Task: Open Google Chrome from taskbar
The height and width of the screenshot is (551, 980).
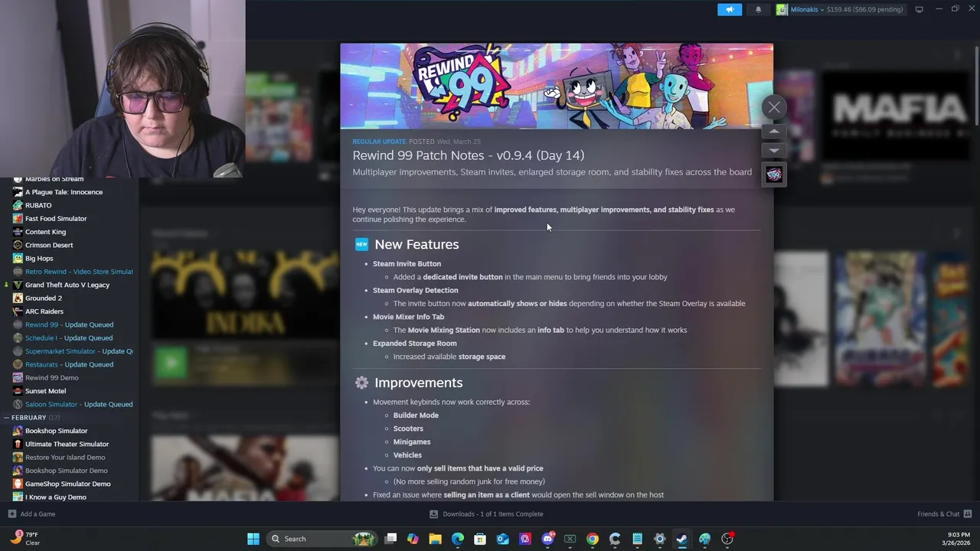Action: pos(592,539)
